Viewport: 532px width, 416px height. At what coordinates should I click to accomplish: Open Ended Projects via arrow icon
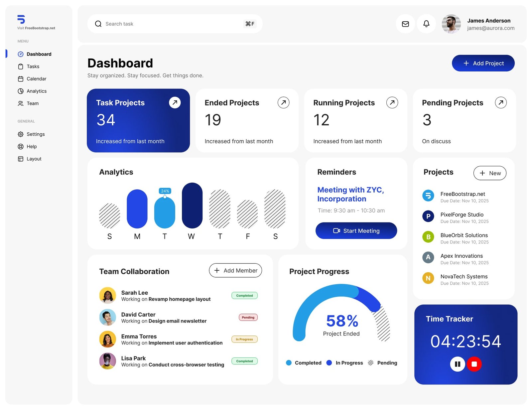click(x=283, y=103)
